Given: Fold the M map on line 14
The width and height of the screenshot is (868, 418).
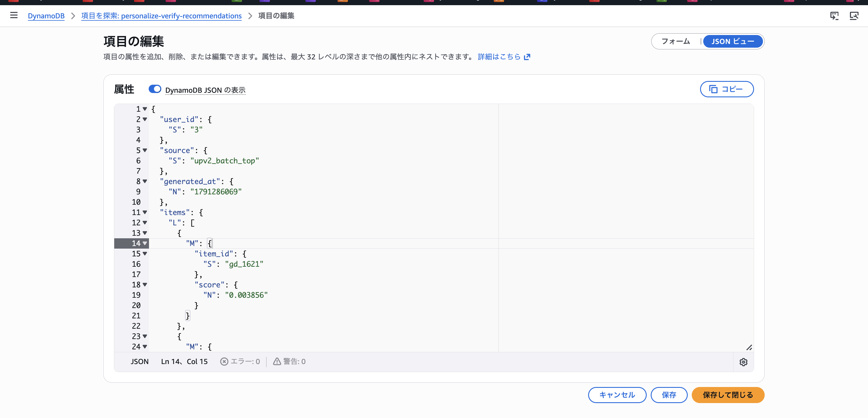Looking at the screenshot, I should [145, 243].
